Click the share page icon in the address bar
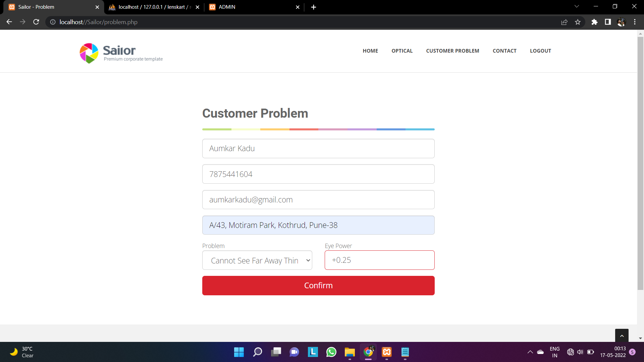 coord(564,22)
